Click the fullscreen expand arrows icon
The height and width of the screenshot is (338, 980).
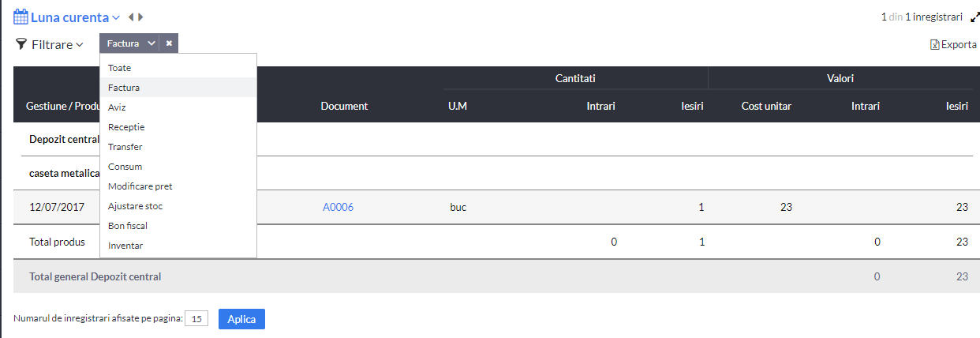click(974, 17)
